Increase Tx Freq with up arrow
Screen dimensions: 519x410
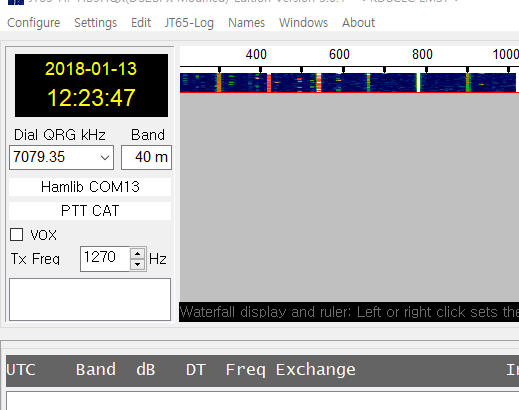[x=138, y=253]
